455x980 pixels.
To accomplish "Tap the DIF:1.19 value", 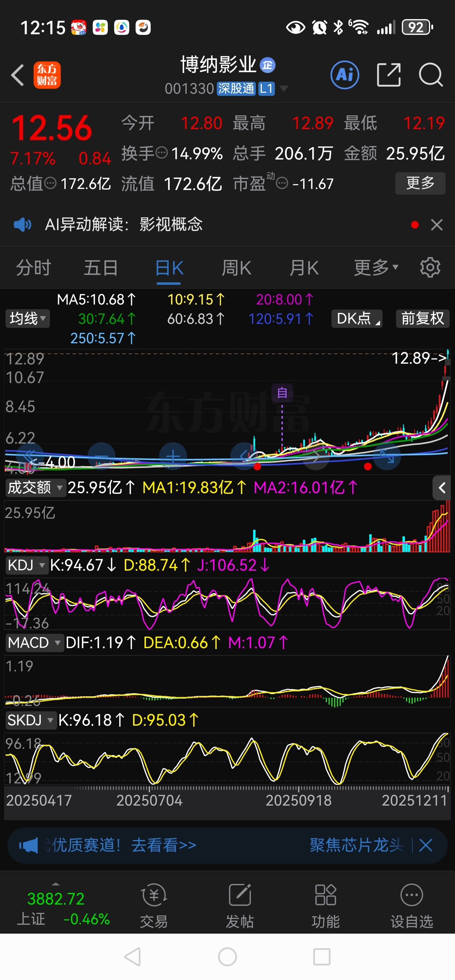I will 101,643.
